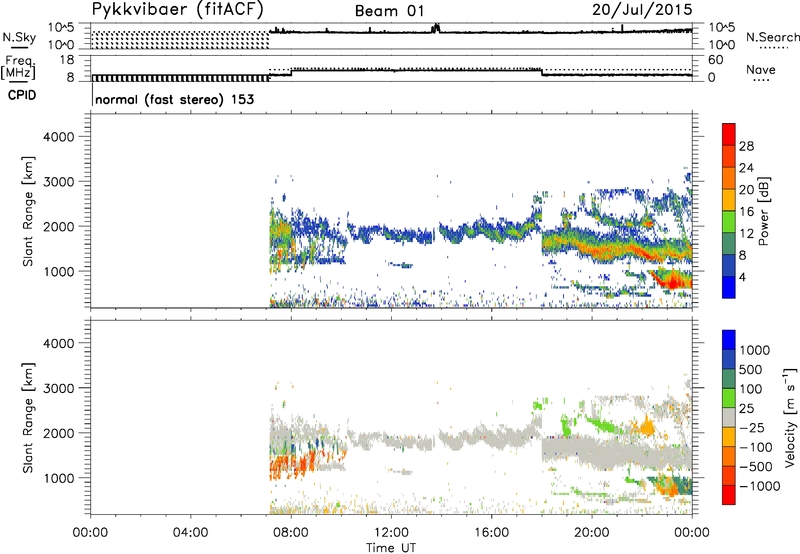Click the "18" tick of the frequency axis
Viewport: 800px width, 554px height.
click(66, 60)
